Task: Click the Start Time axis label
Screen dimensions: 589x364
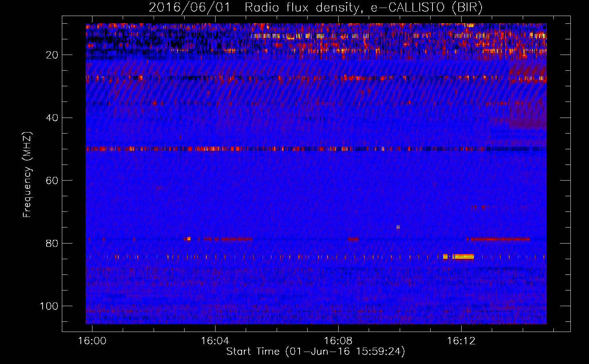Action: pos(316,351)
